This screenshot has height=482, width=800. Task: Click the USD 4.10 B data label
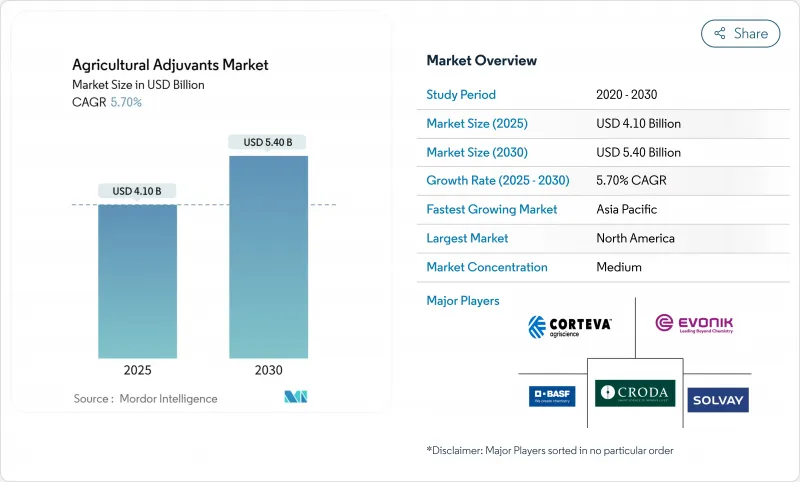(x=137, y=191)
